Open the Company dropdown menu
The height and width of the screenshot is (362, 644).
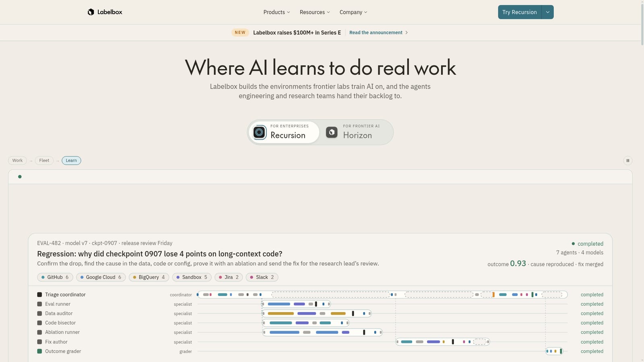353,12
